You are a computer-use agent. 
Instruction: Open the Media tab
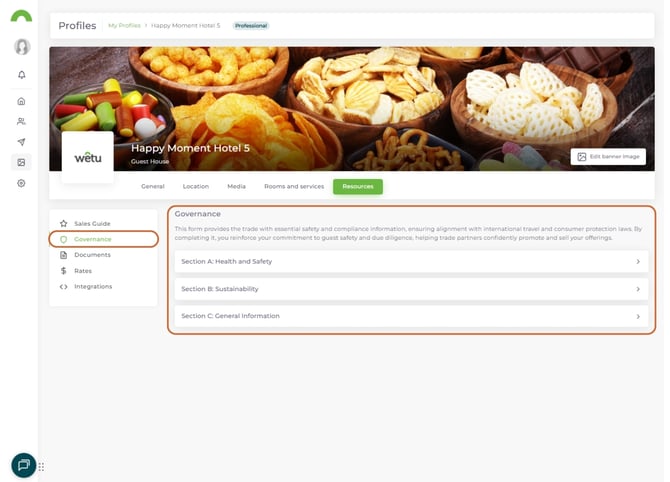coord(236,187)
